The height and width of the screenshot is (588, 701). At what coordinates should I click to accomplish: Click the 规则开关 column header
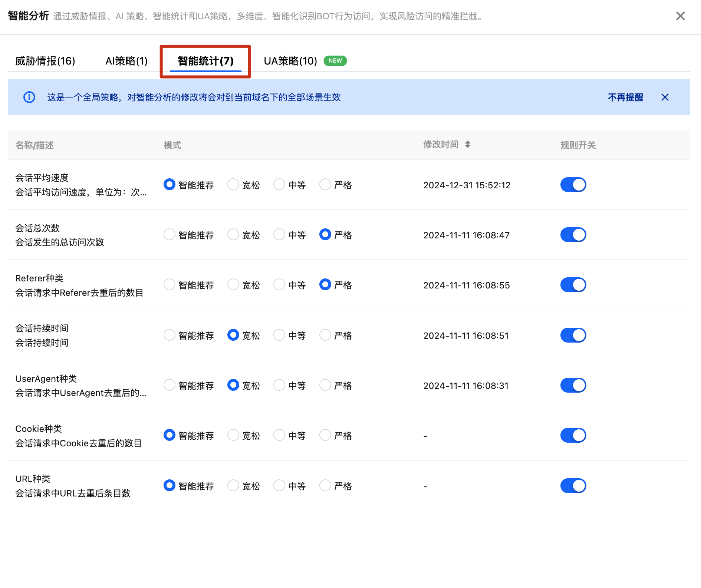click(x=578, y=145)
